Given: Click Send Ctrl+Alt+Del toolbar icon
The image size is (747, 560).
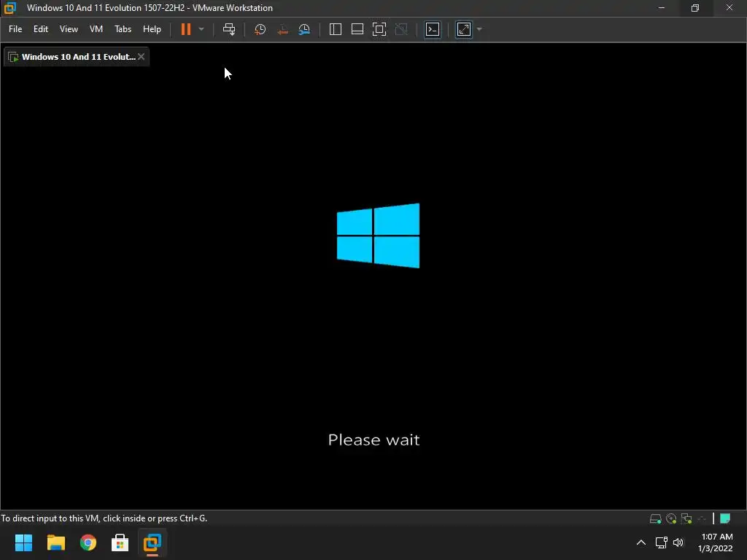Looking at the screenshot, I should 229,29.
